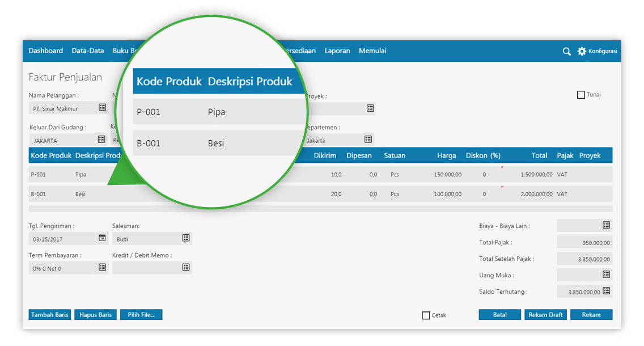Image resolution: width=644 pixels, height=346 pixels.
Task: Enable the Tunai checkbox
Action: [x=581, y=95]
